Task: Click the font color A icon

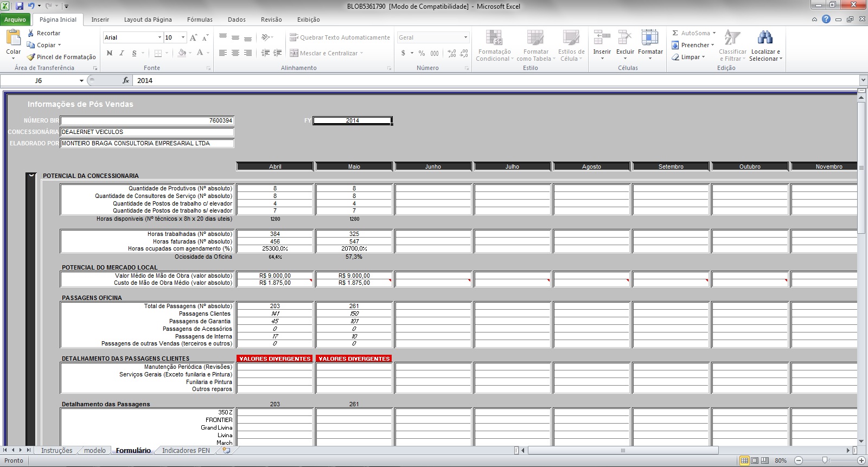Action: click(200, 53)
